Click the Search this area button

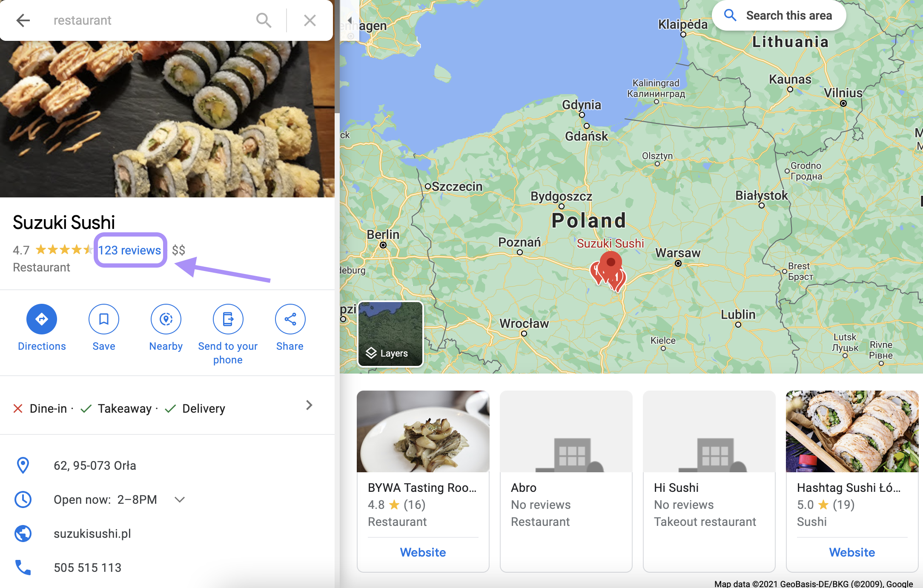779,16
